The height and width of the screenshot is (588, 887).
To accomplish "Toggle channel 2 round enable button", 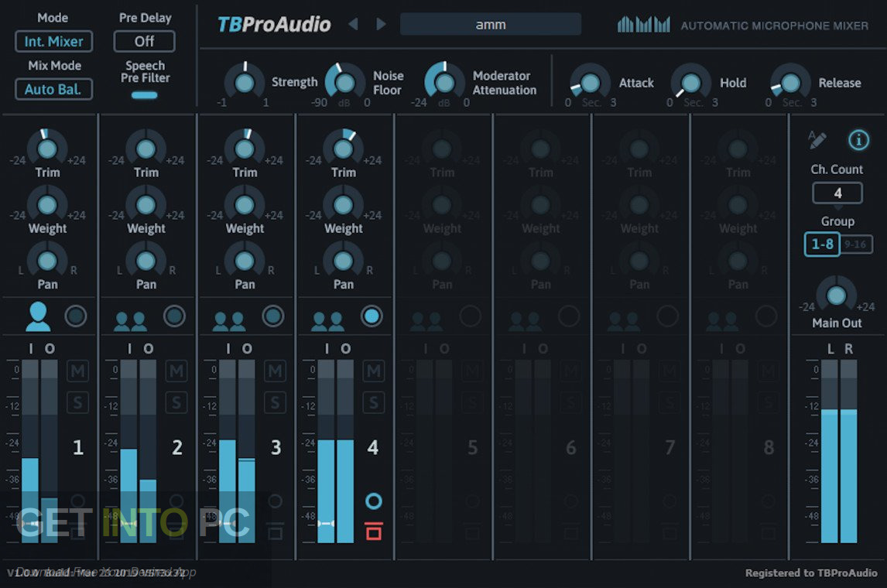I will pos(174,316).
